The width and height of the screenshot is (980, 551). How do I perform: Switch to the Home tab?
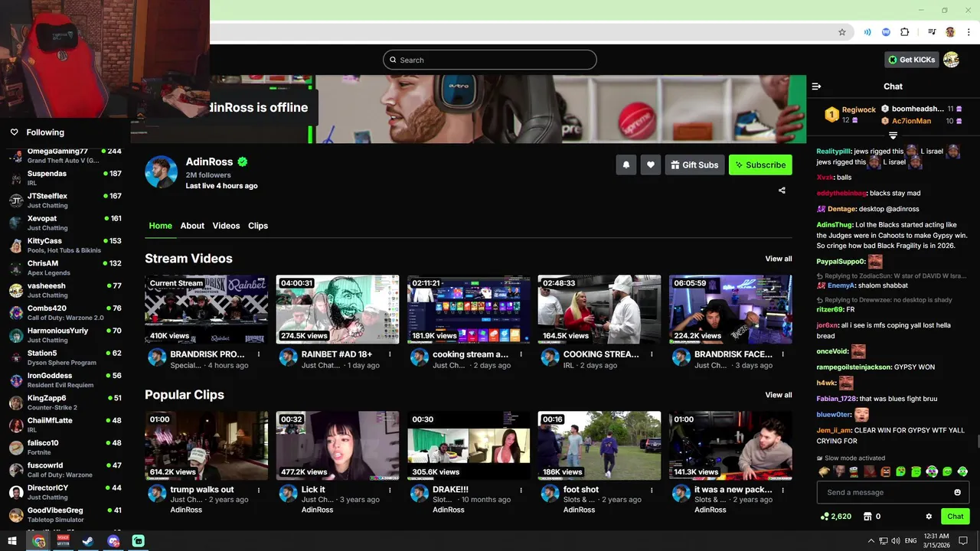tap(160, 226)
